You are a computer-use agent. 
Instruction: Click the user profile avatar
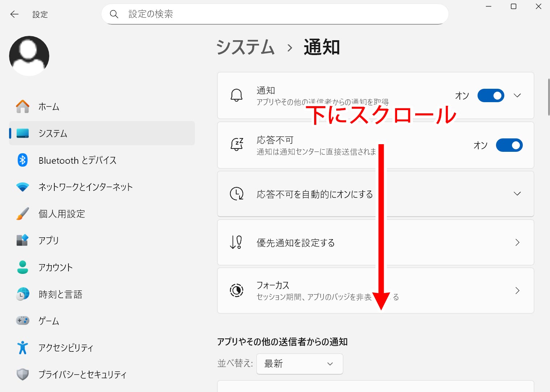click(x=29, y=56)
